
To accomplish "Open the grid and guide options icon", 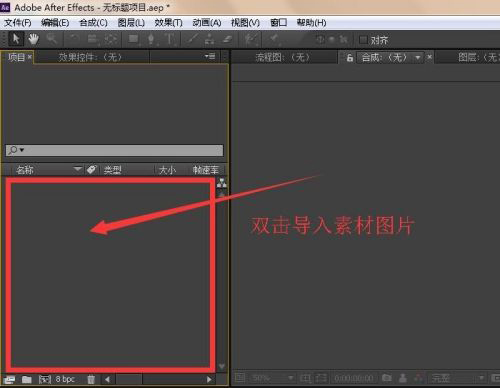I will (305, 378).
